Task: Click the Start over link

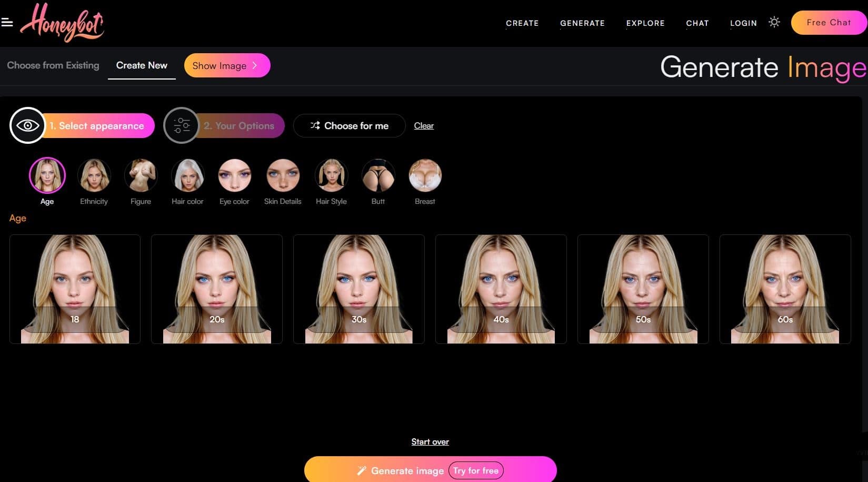Action: [430, 442]
